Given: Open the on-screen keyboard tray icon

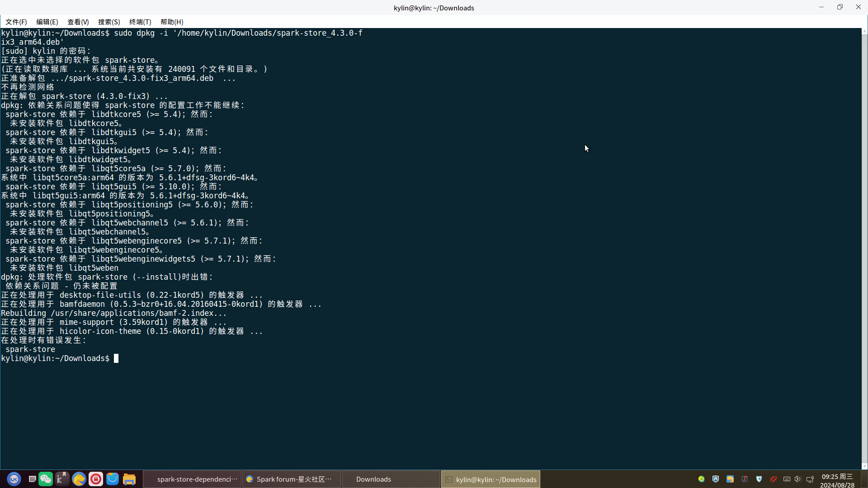Looking at the screenshot, I should [787, 479].
